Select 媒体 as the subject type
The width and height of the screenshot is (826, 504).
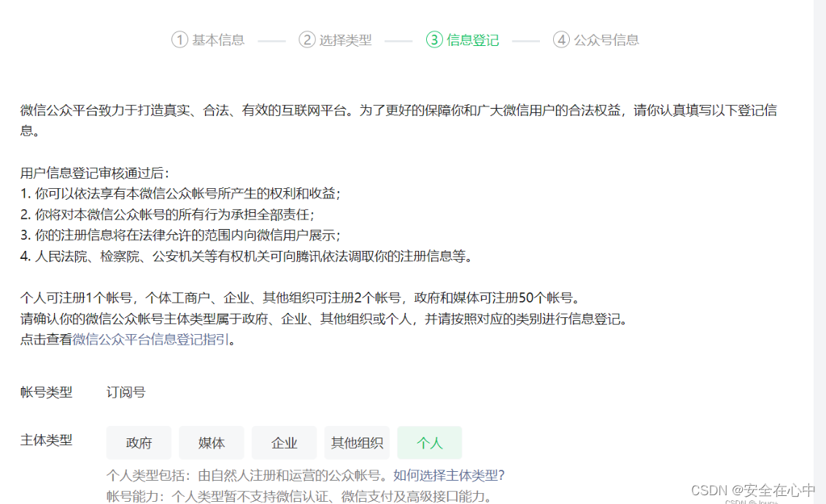click(x=212, y=443)
